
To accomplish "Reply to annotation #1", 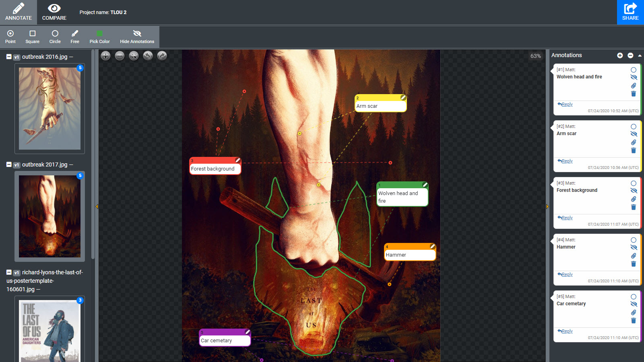I will 565,104.
